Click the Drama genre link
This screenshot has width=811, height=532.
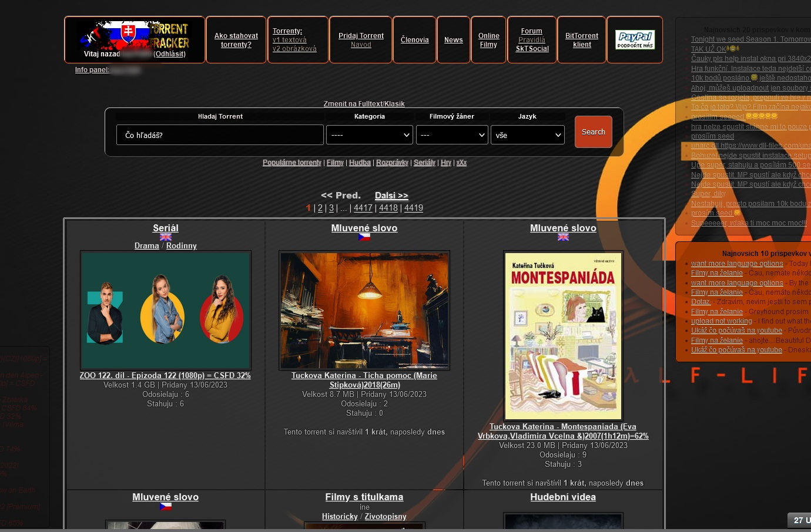pyautogui.click(x=147, y=246)
